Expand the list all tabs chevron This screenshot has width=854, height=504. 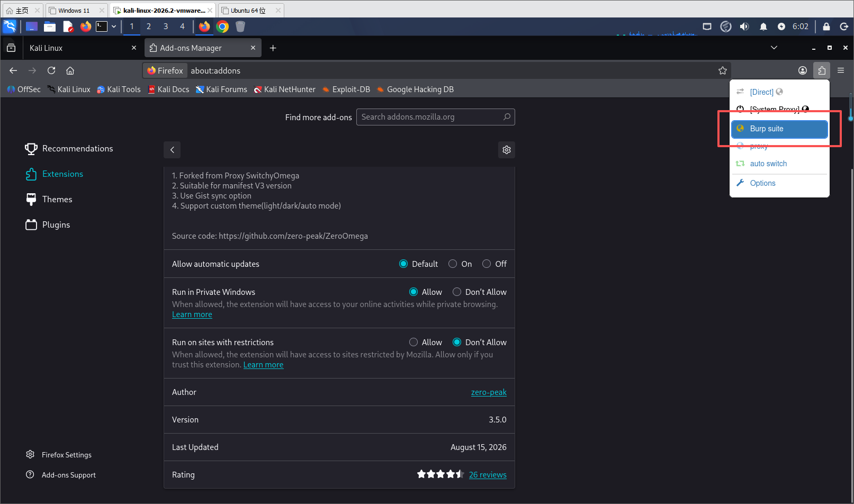774,48
